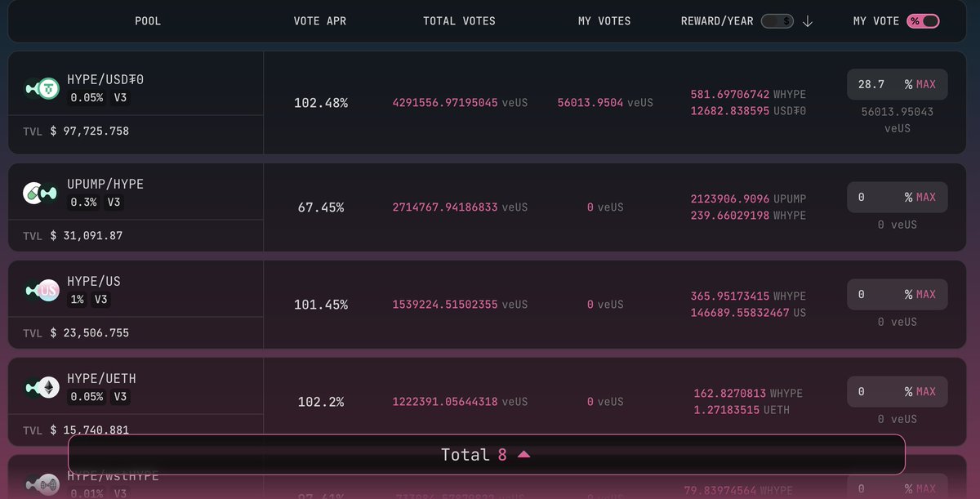This screenshot has height=499, width=980.
Task: Click reward 2123906.9096 UPUMP
Action: (748, 199)
